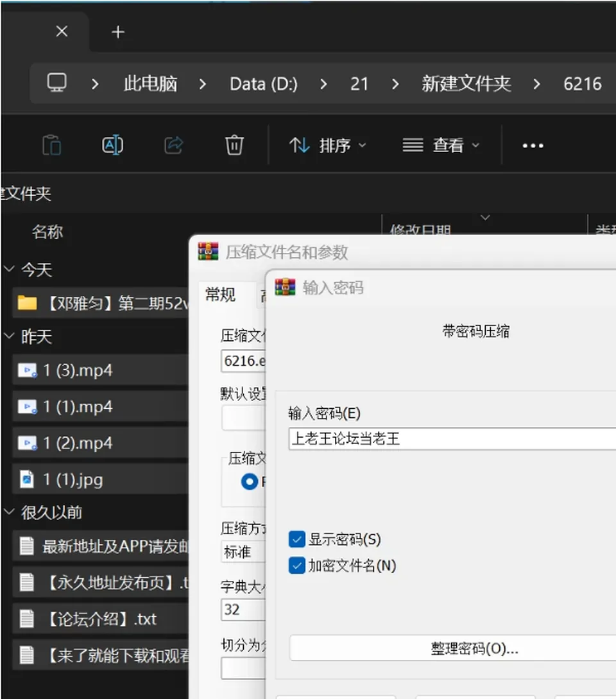
Task: Select the 1 (3).mp4 video file
Action: click(x=100, y=370)
